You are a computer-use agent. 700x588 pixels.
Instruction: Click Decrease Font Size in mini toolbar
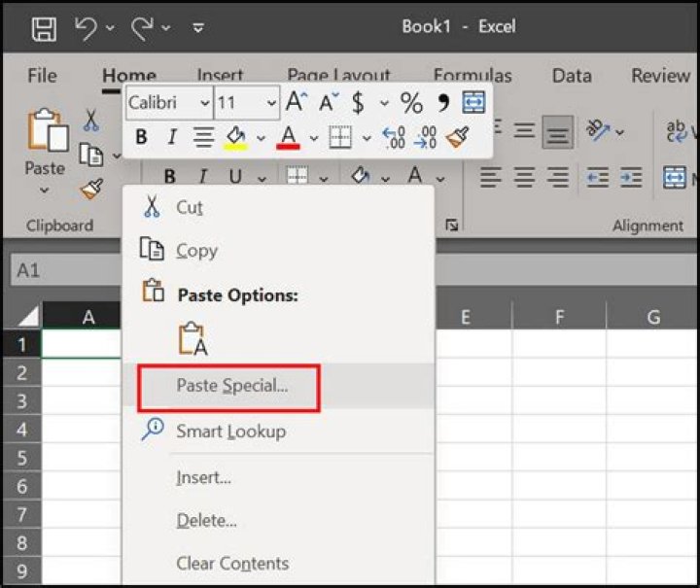click(330, 102)
